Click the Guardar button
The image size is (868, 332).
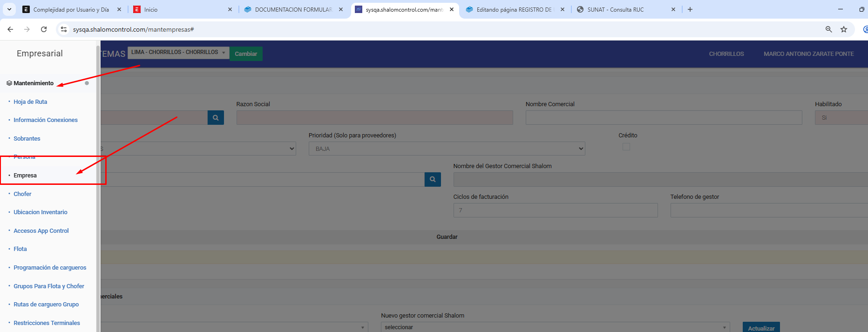447,237
